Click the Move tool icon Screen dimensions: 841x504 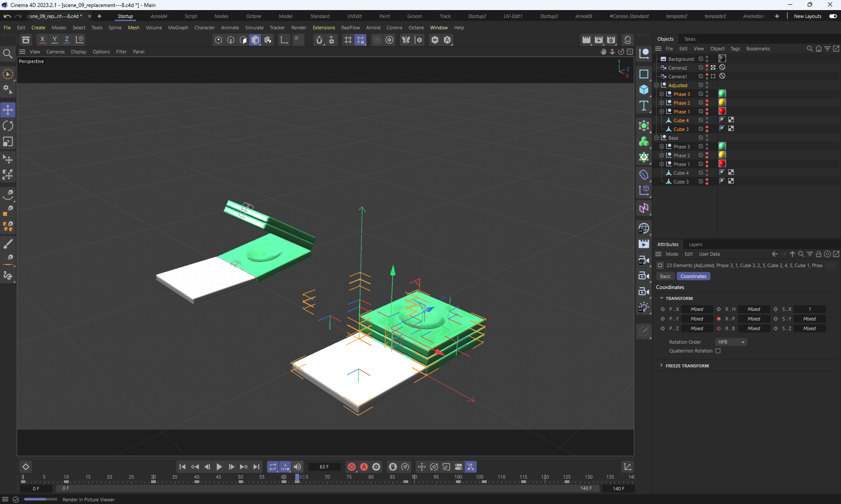8,110
